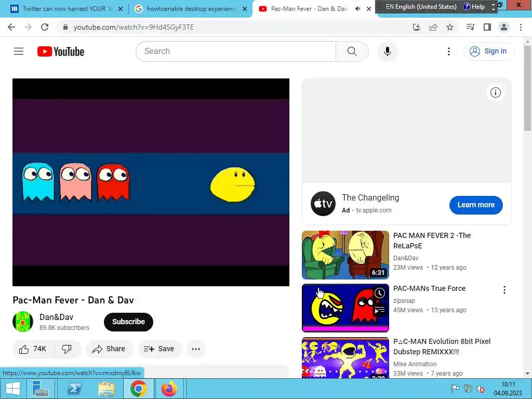This screenshot has height=399, width=532.
Task: Open options menu for PAC-MANs True Force
Action: point(504,290)
